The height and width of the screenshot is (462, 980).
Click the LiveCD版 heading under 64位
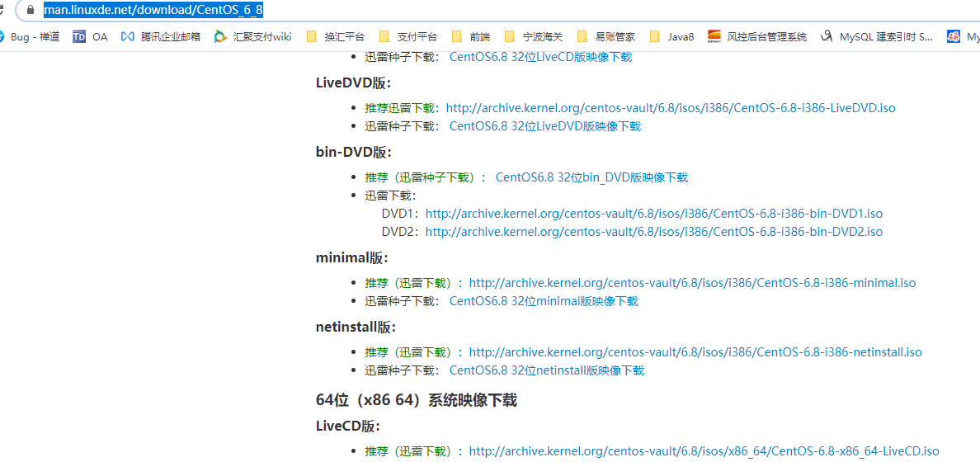pyautogui.click(x=348, y=427)
